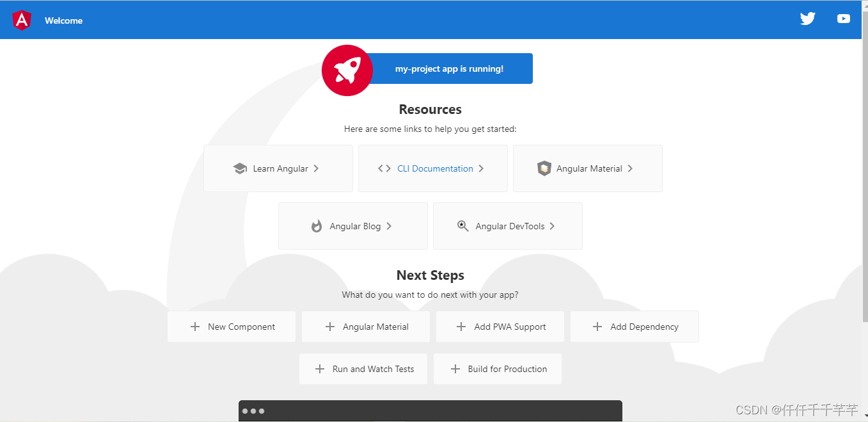Select the Run and Watch Tests label

373,369
